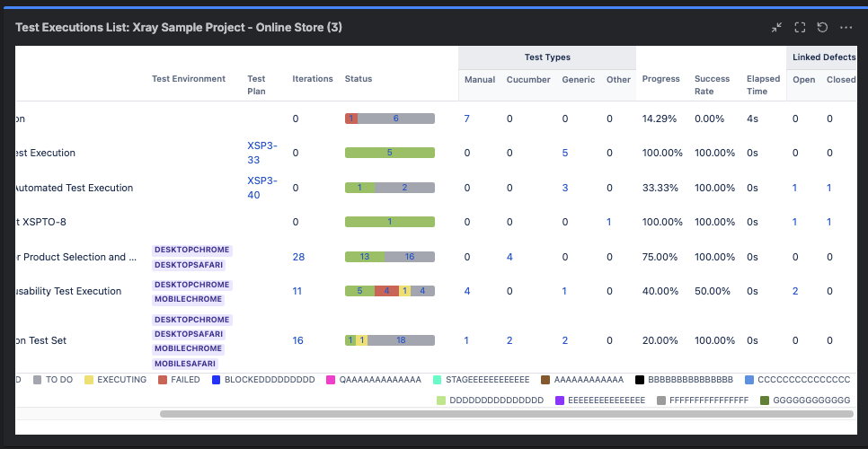Minimize the Test Executions List gadget
The width and height of the screenshot is (868, 449).
[777, 28]
